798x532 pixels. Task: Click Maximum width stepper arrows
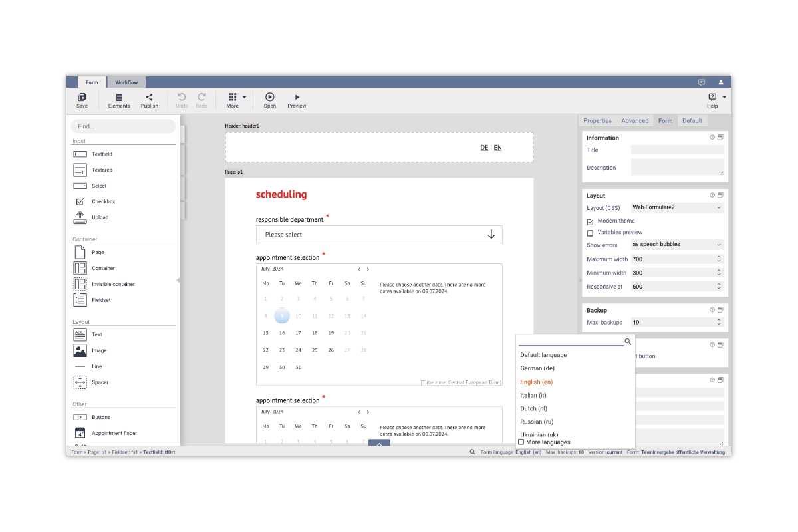coord(719,259)
